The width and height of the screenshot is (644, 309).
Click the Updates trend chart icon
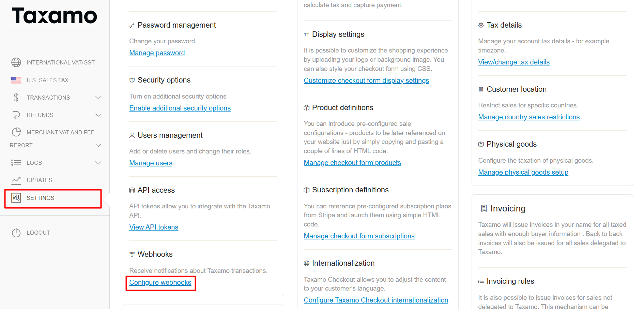[x=16, y=180]
